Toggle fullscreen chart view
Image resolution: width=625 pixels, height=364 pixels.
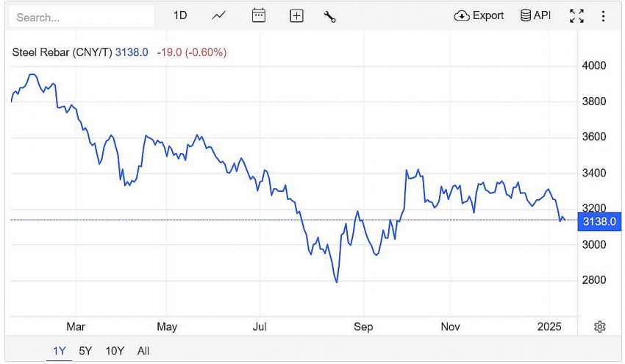tap(576, 15)
